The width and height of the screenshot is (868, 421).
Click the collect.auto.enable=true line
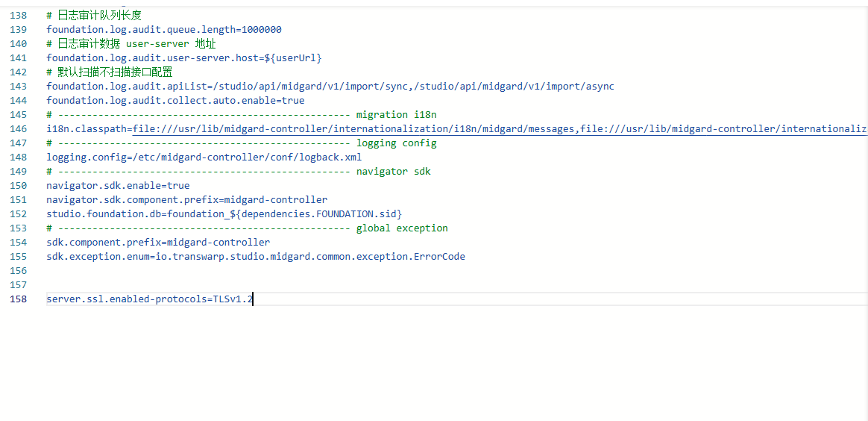175,101
